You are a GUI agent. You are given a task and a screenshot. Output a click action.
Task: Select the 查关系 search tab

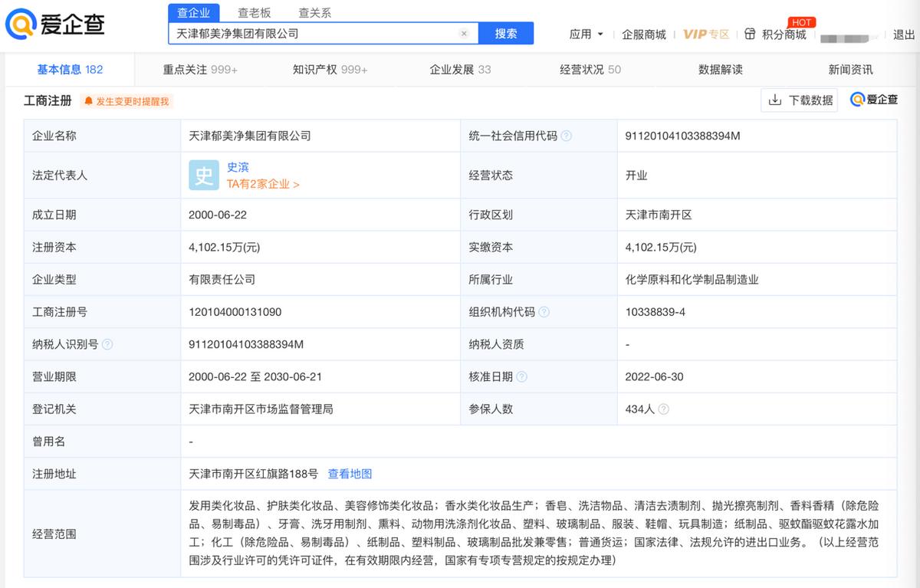[x=314, y=12]
